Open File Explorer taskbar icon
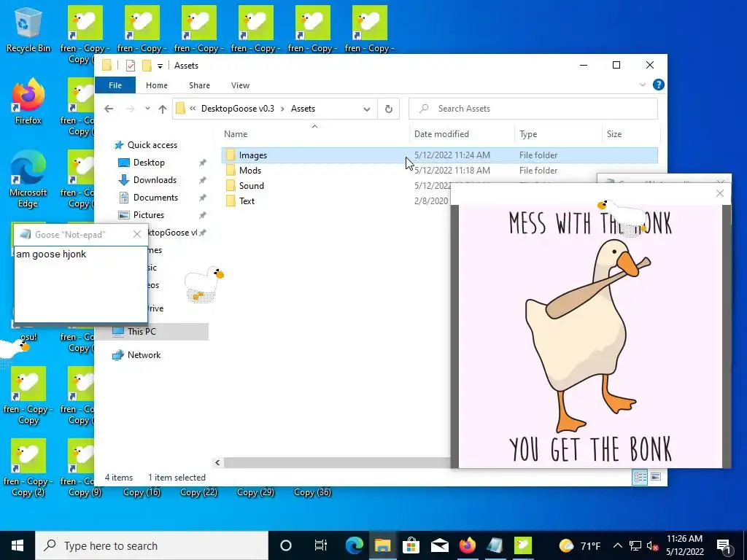The height and width of the screenshot is (560, 747). tap(382, 545)
